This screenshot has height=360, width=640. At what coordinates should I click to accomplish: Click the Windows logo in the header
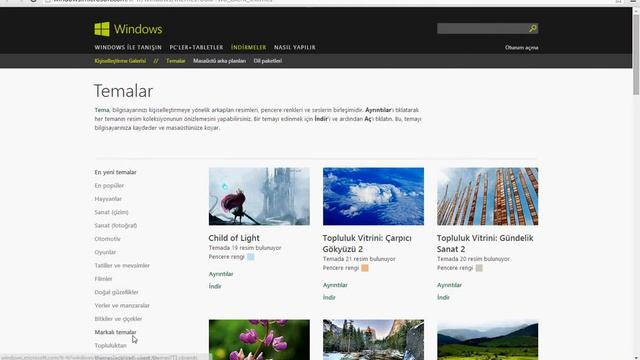(128, 29)
